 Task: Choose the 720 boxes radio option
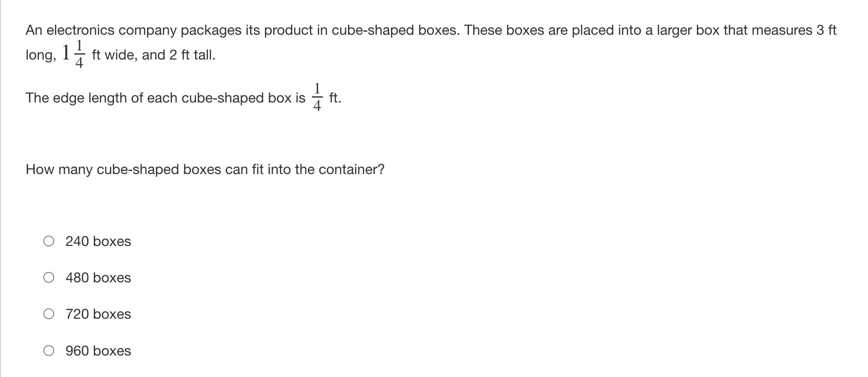coord(49,314)
